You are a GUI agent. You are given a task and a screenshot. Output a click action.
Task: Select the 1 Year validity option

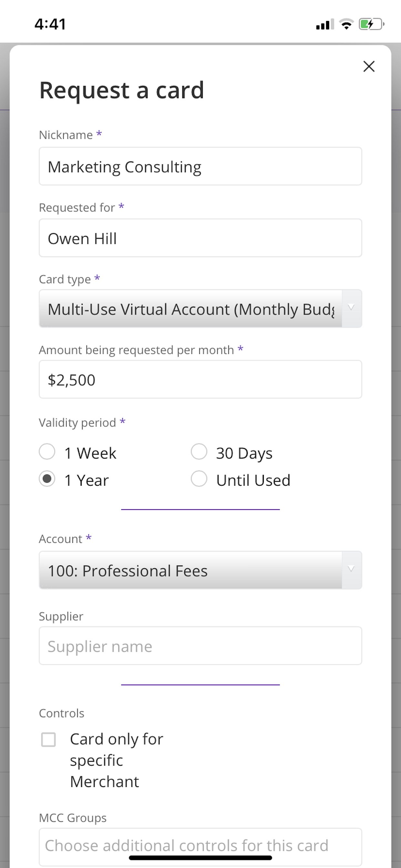coord(47,479)
